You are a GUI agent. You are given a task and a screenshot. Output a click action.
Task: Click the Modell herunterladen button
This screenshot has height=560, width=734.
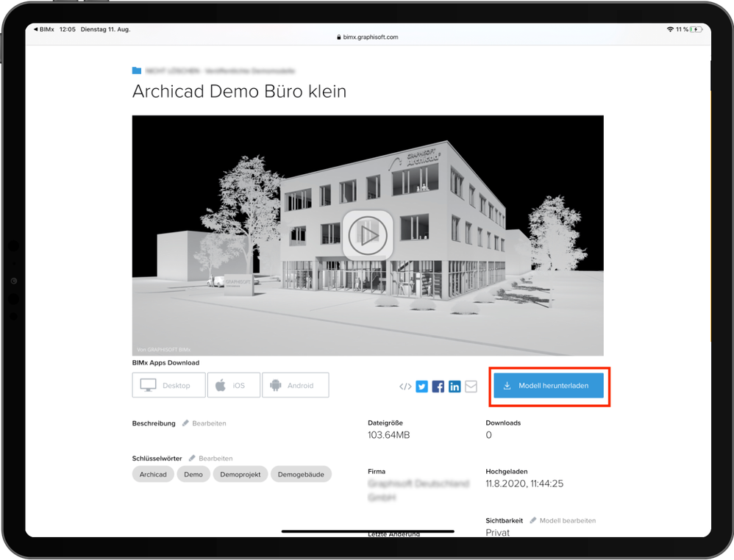[549, 386]
